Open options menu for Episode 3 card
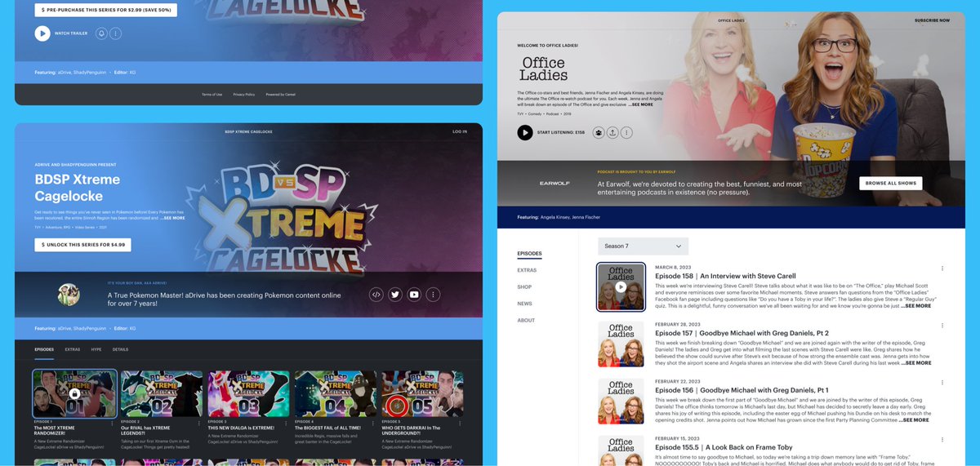The image size is (980, 466). pyautogui.click(x=286, y=424)
